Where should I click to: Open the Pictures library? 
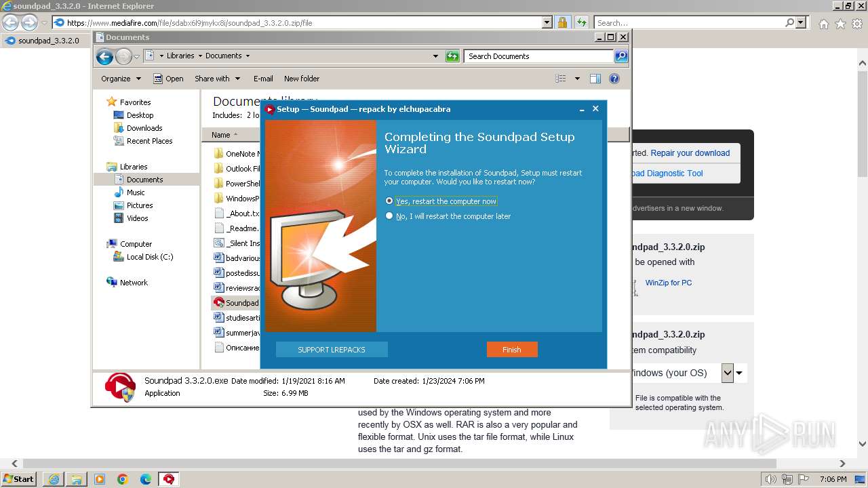[140, 205]
